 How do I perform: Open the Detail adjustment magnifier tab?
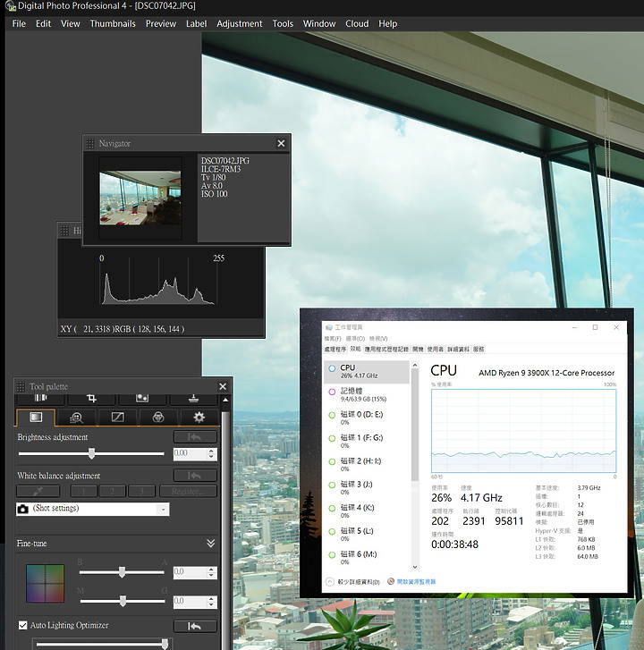pos(76,418)
